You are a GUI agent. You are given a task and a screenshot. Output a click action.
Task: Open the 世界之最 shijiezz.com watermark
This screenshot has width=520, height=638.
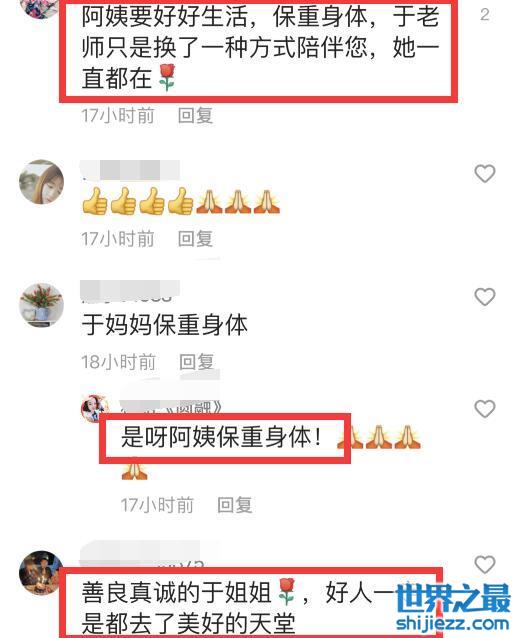click(453, 607)
